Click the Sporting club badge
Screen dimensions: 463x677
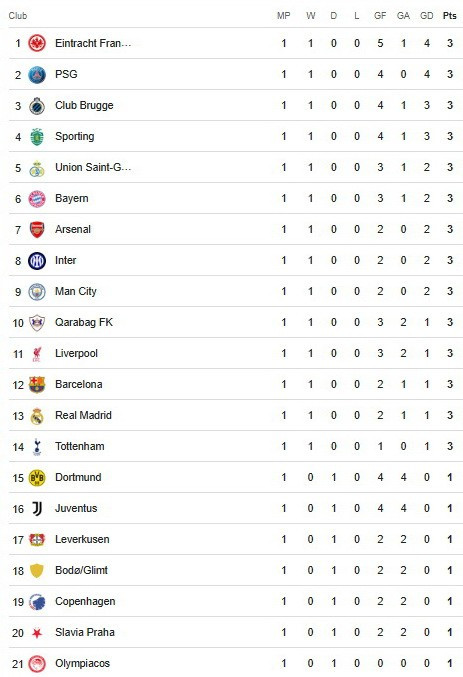(x=37, y=137)
